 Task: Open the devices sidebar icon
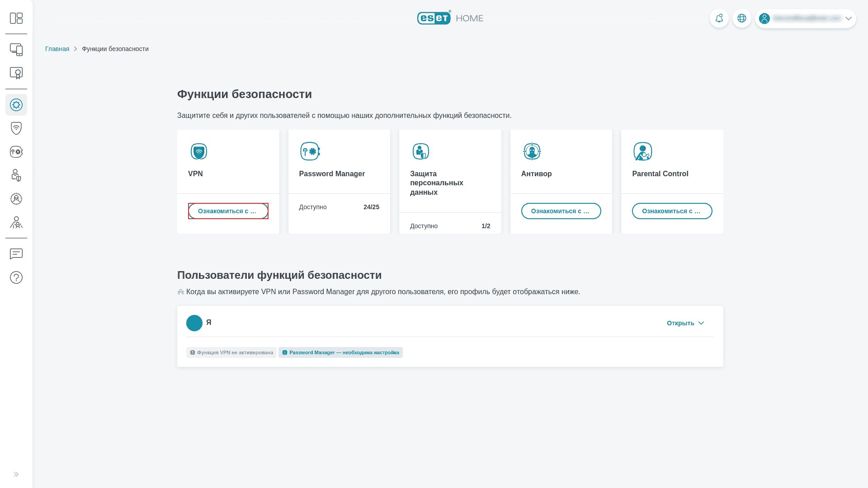16,50
